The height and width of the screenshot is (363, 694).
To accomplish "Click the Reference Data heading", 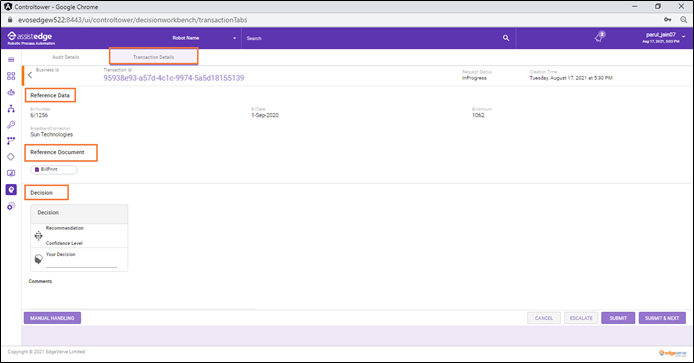I will tap(50, 95).
